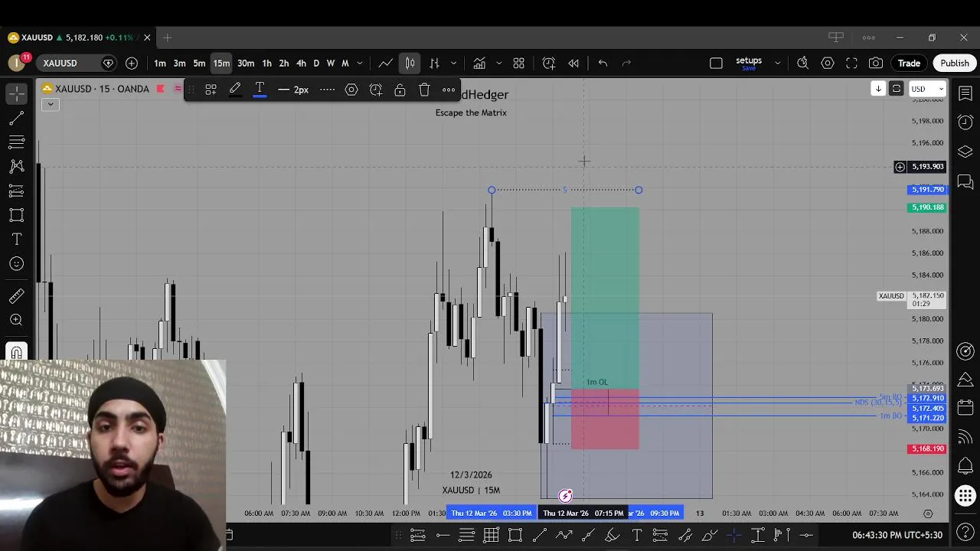Select the crosshair cursor tool in left sidebar
Image resolution: width=980 pixels, height=551 pixels.
pos(16,94)
